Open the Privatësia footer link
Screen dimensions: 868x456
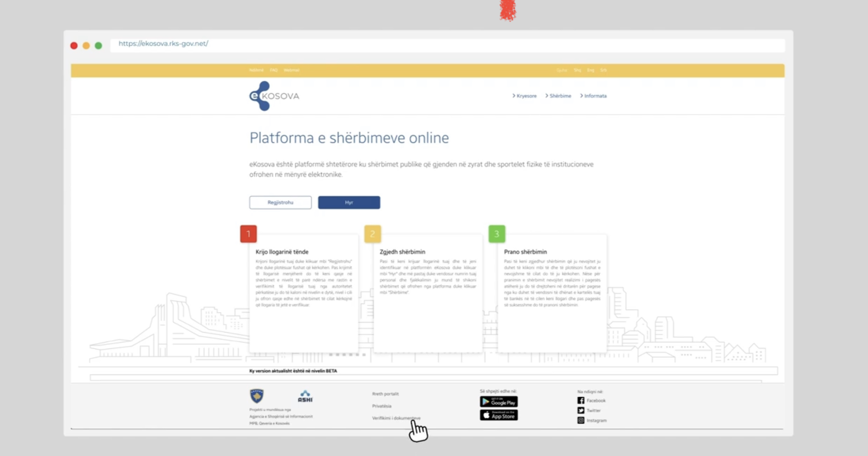point(381,406)
